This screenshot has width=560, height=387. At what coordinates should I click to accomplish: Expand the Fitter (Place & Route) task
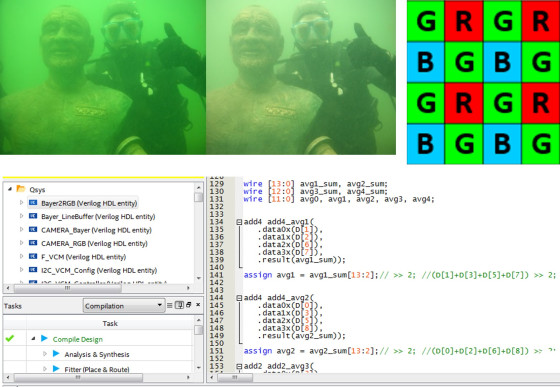click(45, 368)
